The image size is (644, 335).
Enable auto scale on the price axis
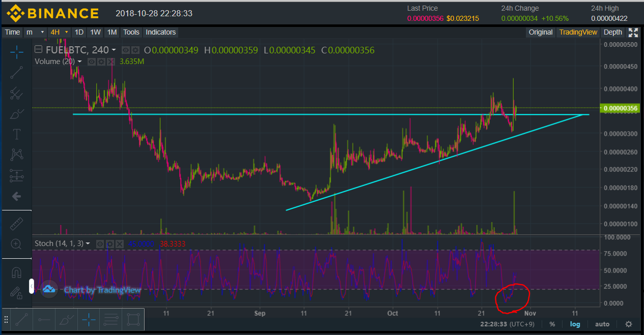tap(602, 324)
